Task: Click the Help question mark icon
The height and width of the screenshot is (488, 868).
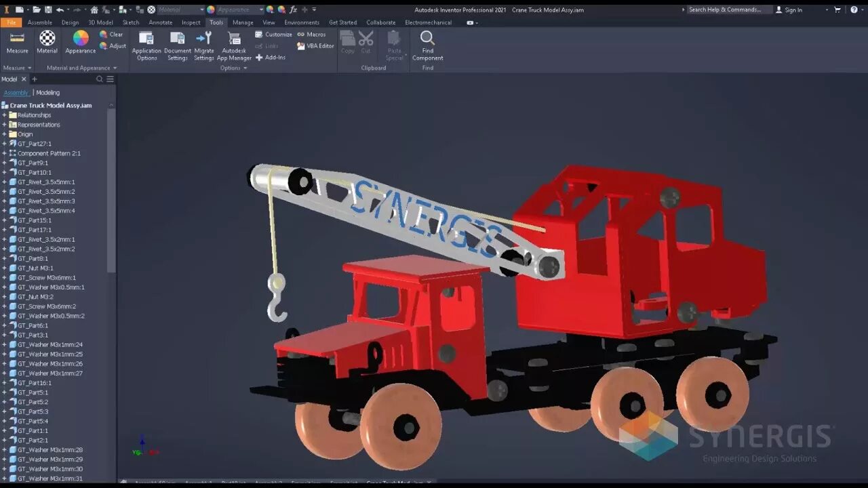Action: tap(854, 9)
